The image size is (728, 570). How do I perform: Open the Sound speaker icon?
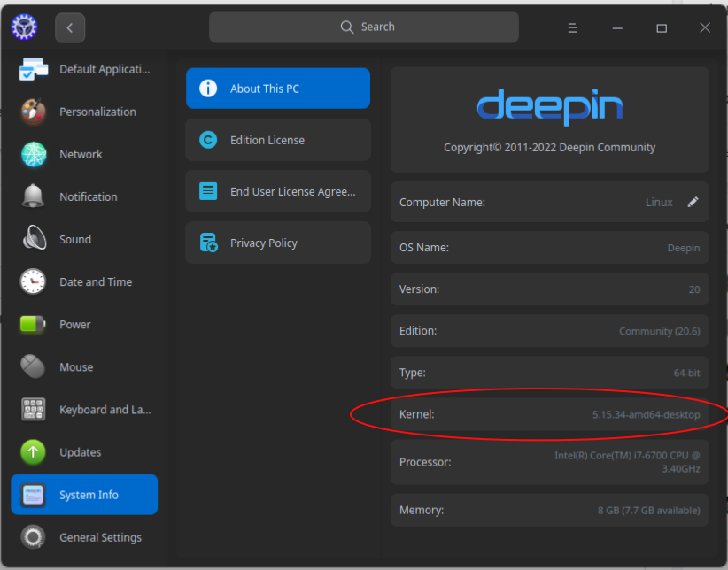click(35, 238)
